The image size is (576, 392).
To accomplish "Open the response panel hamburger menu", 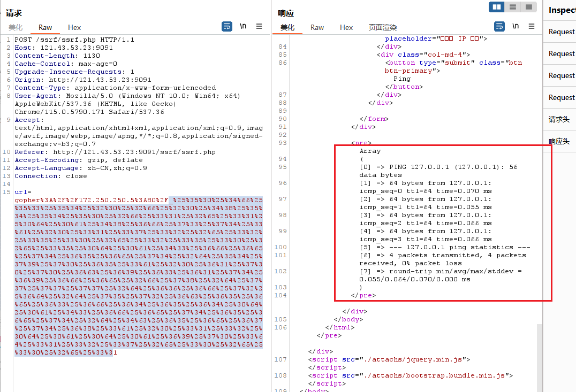I will point(532,26).
